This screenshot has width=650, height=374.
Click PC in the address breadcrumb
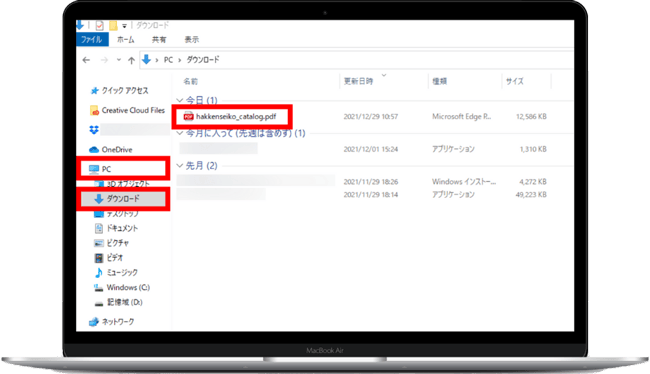coord(168,60)
